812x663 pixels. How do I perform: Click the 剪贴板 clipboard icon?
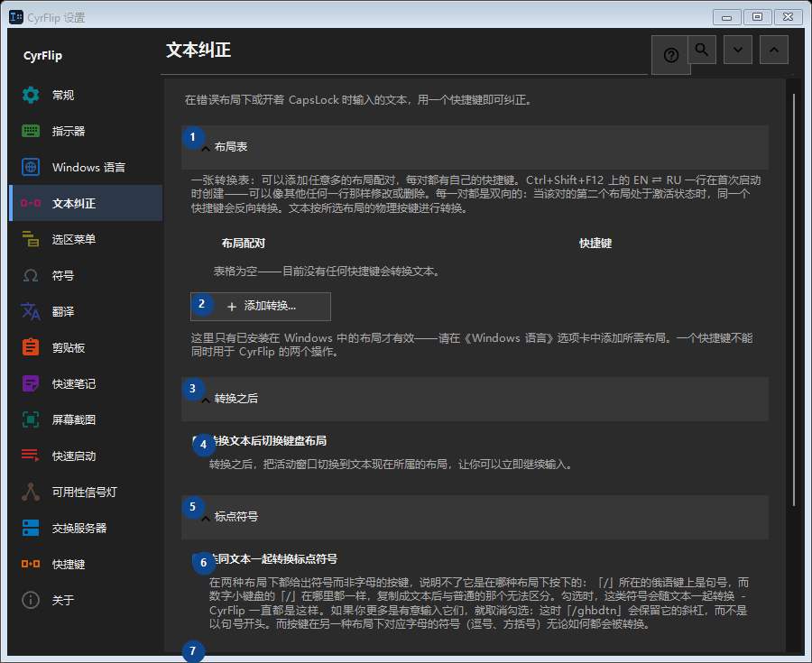[31, 347]
